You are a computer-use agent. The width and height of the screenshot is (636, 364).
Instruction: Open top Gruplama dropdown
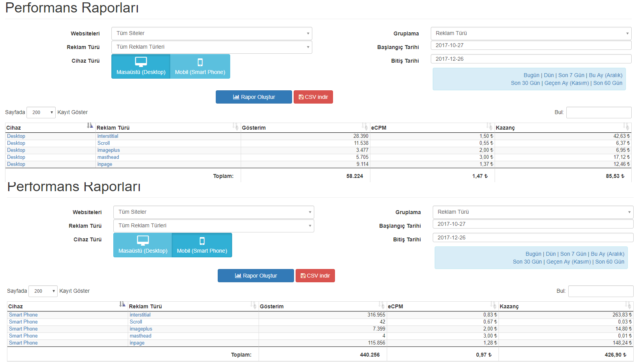coord(531,33)
